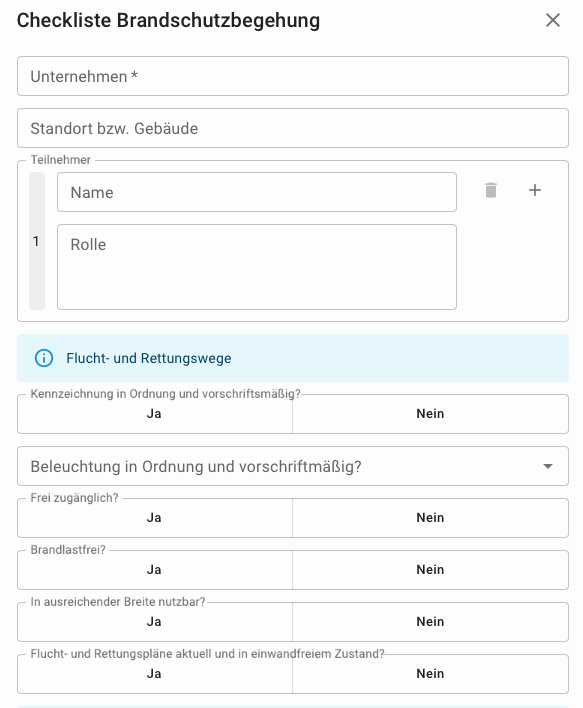Open the Beleuchtung dropdown arrow
Viewport: 583px width, 708px height.
click(548, 466)
